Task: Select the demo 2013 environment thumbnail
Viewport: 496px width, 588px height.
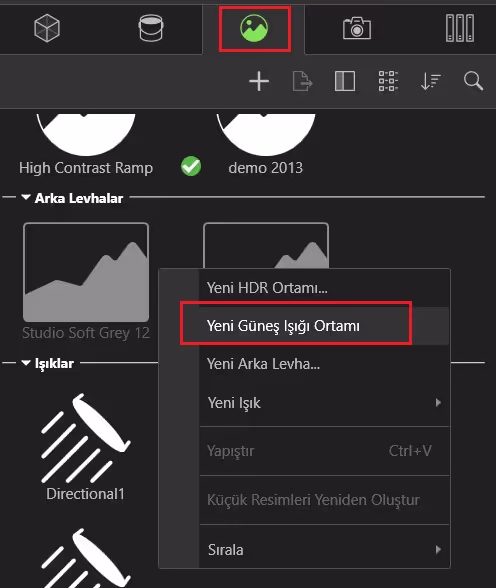Action: (266, 134)
